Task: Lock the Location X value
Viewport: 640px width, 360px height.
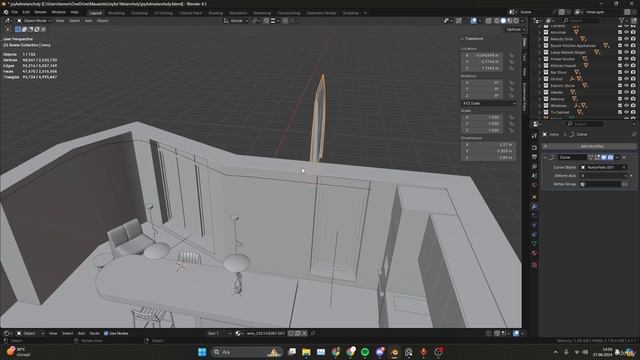Action: pos(511,55)
